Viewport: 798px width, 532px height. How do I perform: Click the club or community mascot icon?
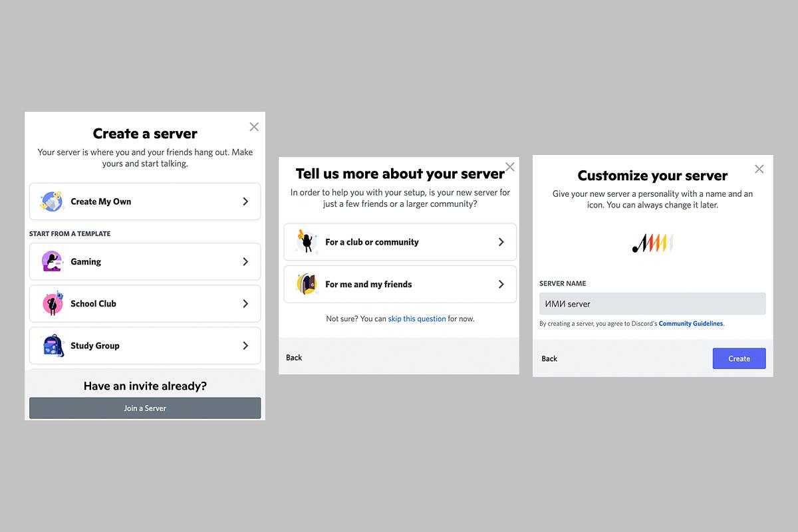[x=306, y=242]
